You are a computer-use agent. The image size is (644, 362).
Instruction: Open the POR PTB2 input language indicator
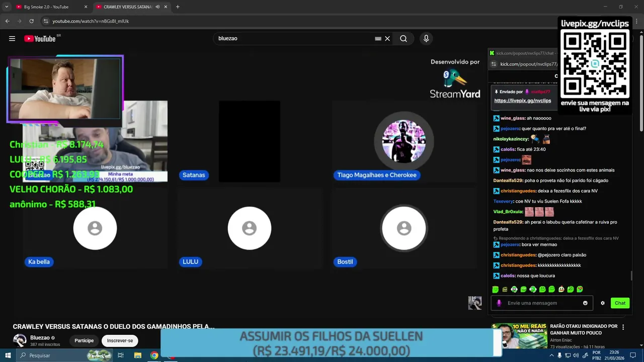pos(597,355)
